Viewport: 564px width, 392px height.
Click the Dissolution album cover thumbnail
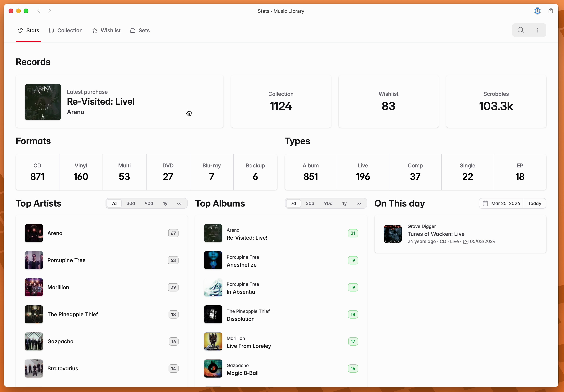[x=213, y=314]
